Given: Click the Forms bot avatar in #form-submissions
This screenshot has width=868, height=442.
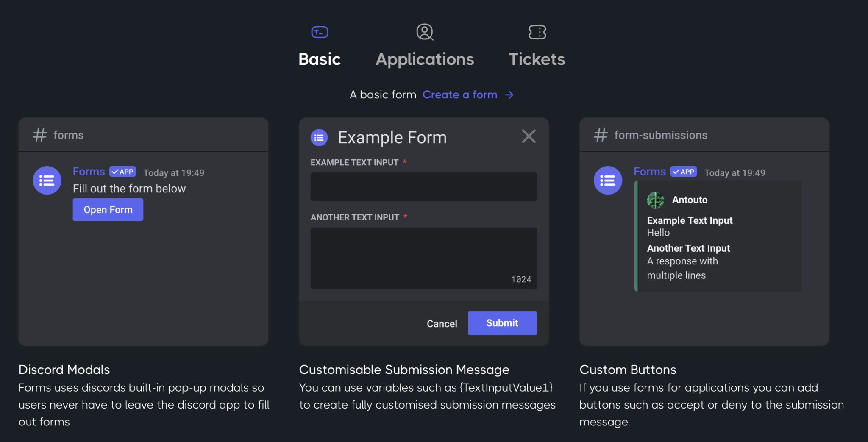Looking at the screenshot, I should 608,180.
